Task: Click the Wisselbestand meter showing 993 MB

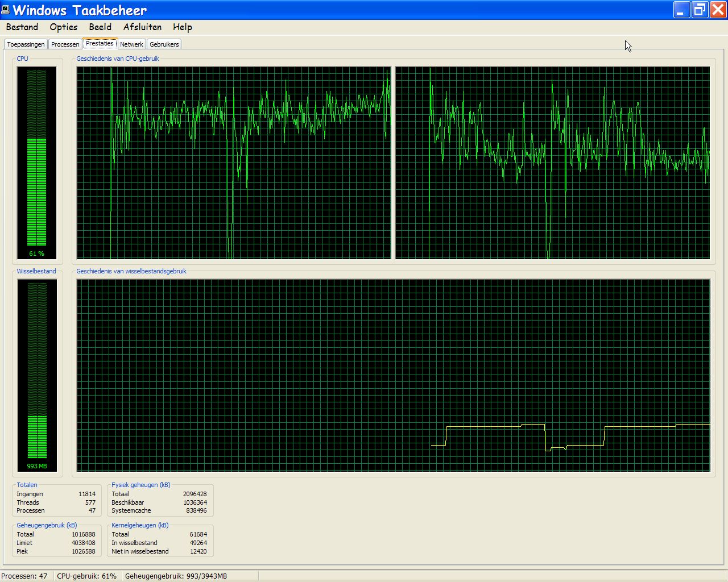Action: point(37,376)
